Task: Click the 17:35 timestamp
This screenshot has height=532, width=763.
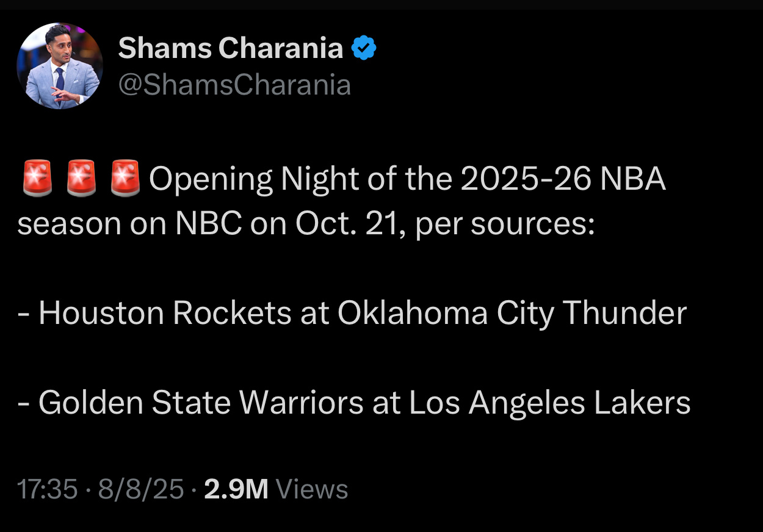Action: (47, 489)
